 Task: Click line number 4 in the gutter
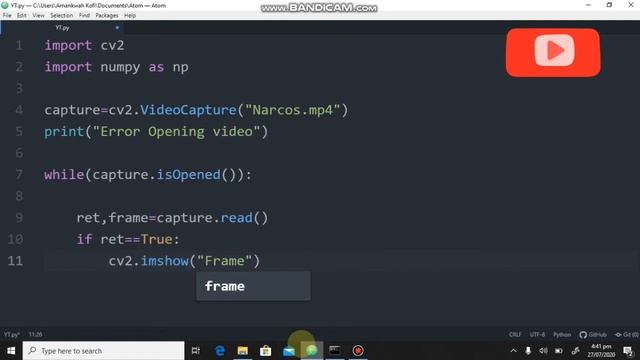(x=19, y=110)
